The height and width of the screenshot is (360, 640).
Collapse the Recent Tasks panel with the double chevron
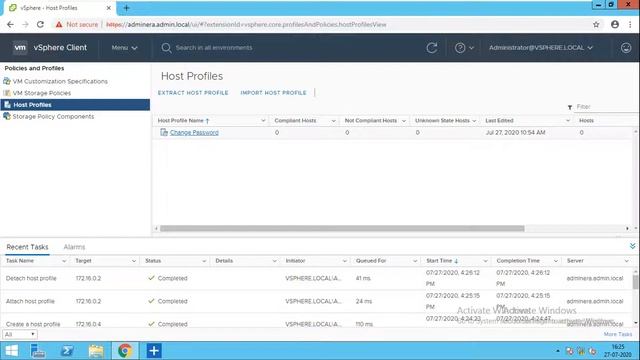pos(632,246)
